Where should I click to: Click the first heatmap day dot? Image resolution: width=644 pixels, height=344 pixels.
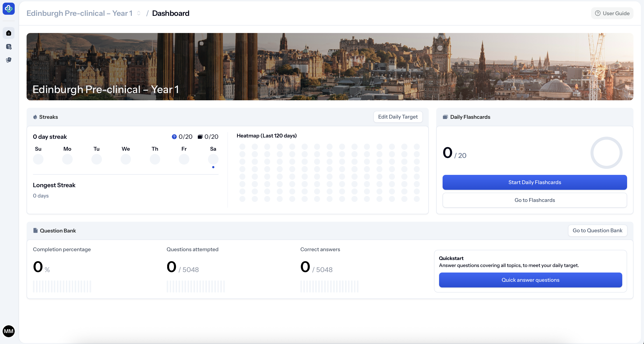[242, 146]
